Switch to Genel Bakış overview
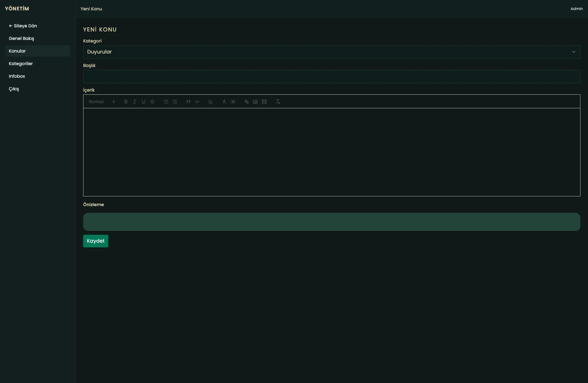Viewport: 588px width, 383px height. [21, 38]
